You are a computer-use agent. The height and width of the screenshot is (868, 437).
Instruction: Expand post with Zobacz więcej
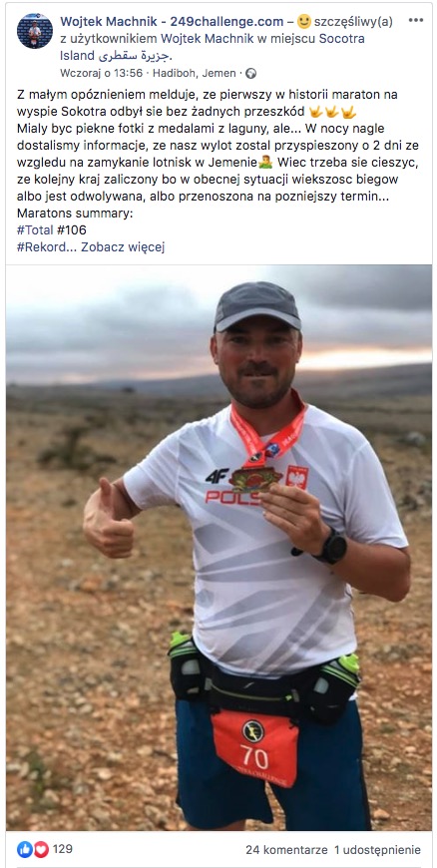(x=123, y=246)
